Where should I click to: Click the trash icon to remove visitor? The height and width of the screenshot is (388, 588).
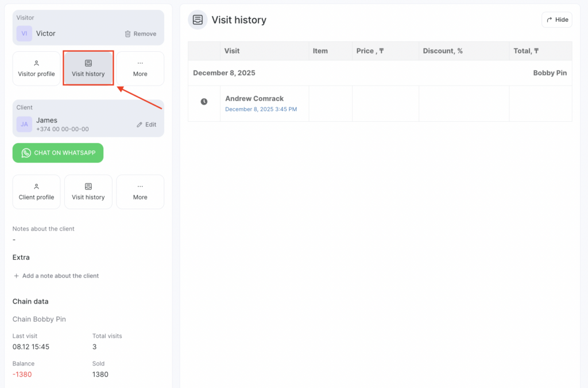(128, 34)
